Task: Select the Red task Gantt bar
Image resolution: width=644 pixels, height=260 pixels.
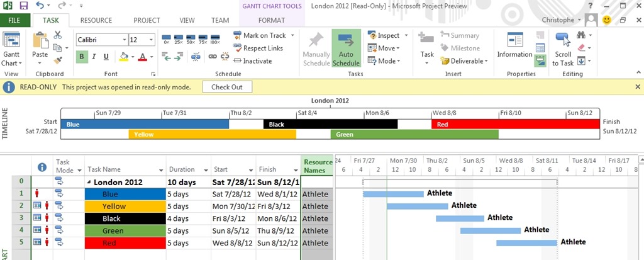Action: 526,243
